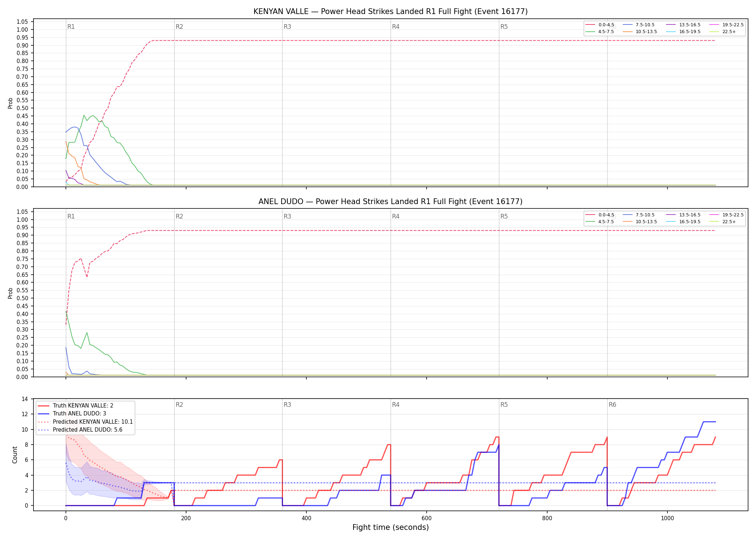Viewport: 756px width, 540px height.
Task: Select '10.5-13.5' legend entry in ANEL DUDO chart
Action: (x=640, y=222)
